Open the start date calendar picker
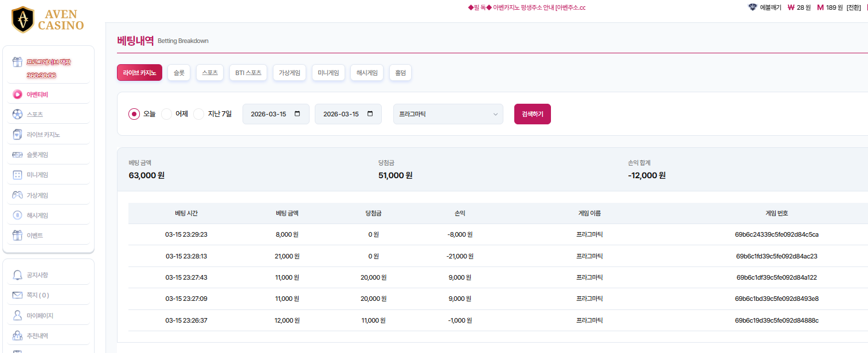This screenshot has height=353, width=868. tap(297, 114)
